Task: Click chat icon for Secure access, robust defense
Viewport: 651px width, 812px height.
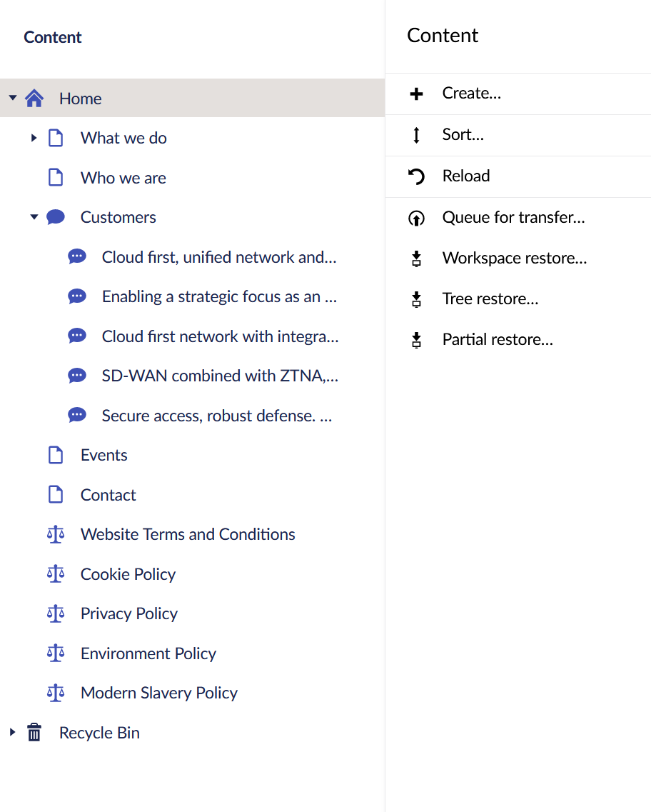Action: [77, 416]
